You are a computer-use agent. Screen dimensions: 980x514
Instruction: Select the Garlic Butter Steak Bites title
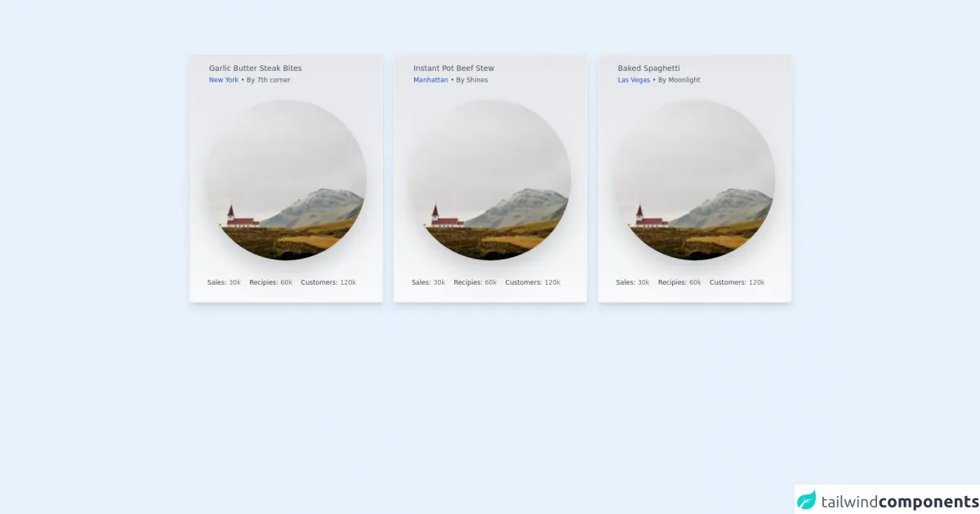coord(255,69)
